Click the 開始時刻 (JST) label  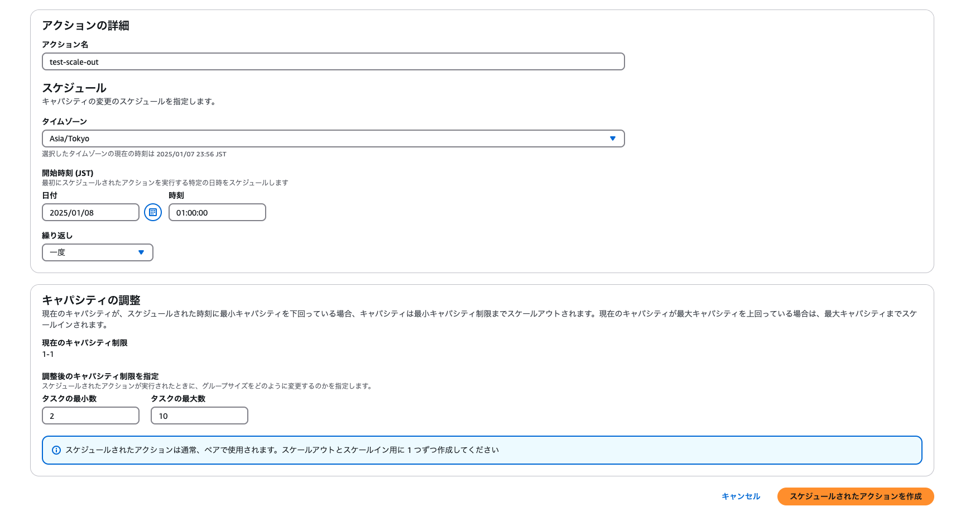coord(68,173)
